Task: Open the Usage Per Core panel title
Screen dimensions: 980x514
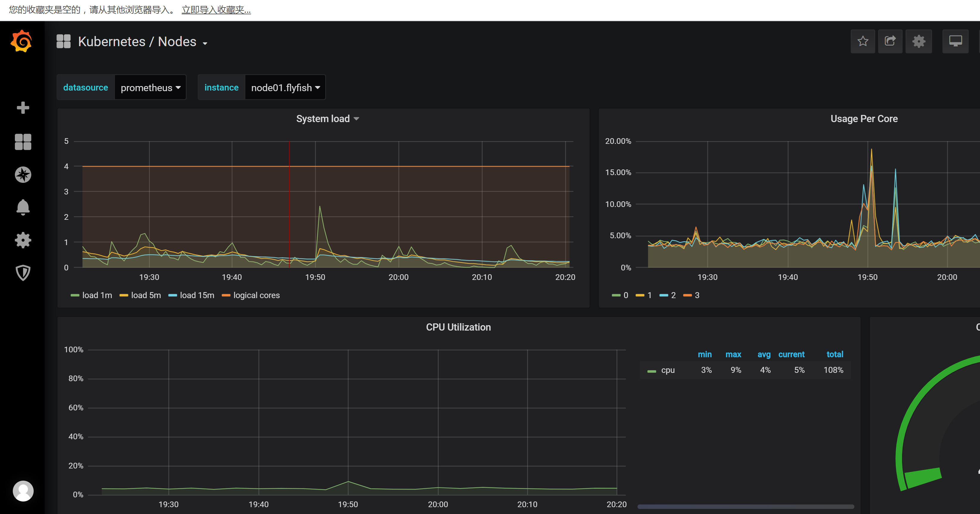Action: [x=864, y=119]
